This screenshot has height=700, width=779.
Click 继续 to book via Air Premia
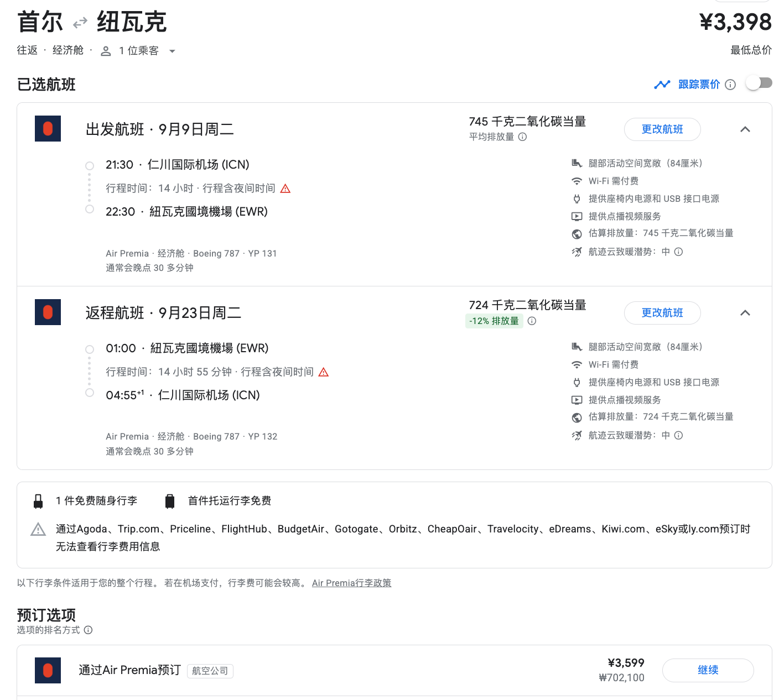708,670
